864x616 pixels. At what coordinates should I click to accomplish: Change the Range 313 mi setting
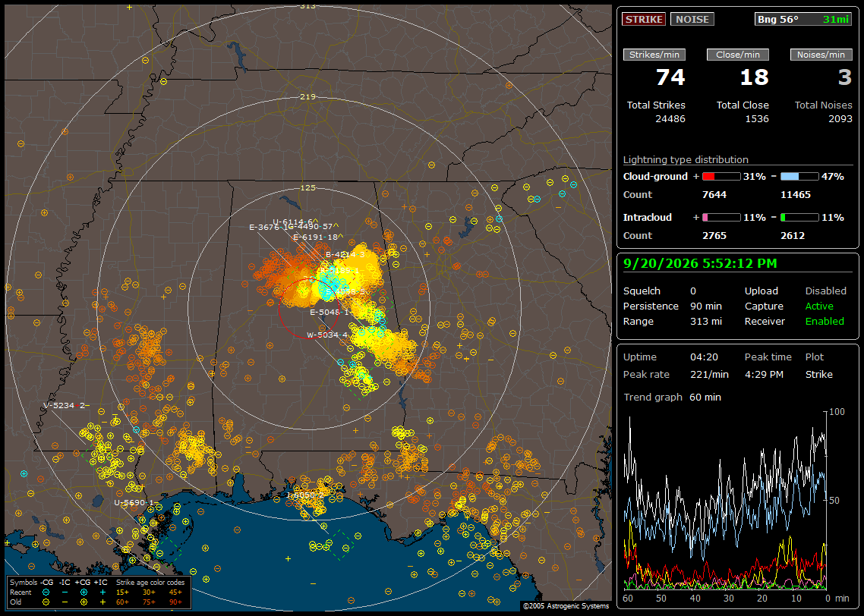click(706, 322)
